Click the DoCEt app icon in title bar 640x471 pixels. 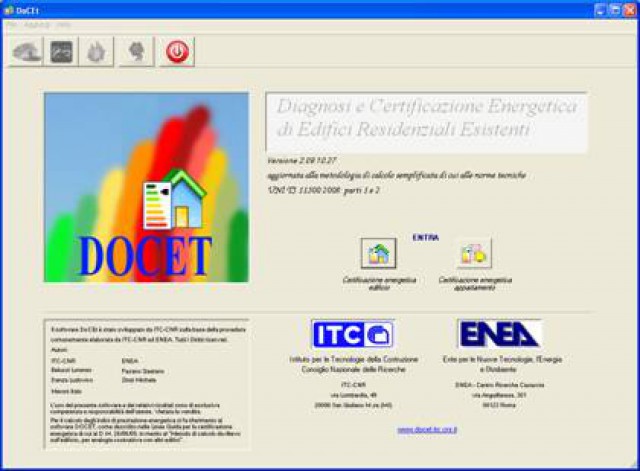pos(8,10)
